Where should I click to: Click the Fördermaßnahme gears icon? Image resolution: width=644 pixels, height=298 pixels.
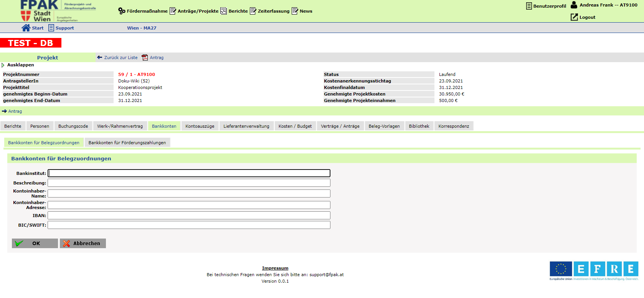[x=122, y=11]
